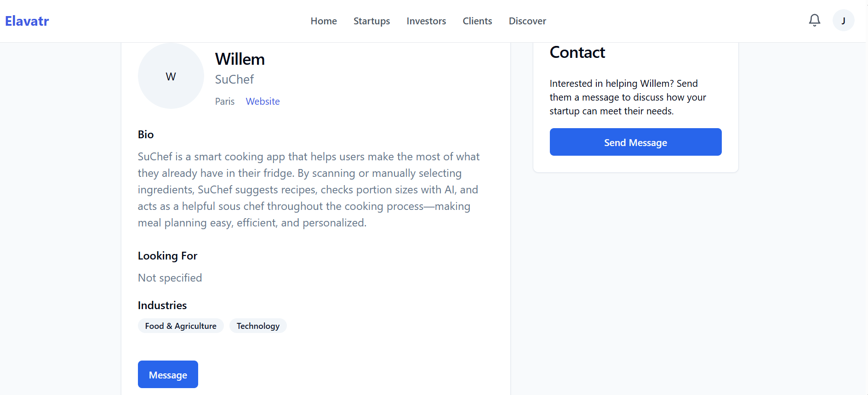Select the Food & Agriculture tag
This screenshot has width=868, height=395.
point(181,326)
